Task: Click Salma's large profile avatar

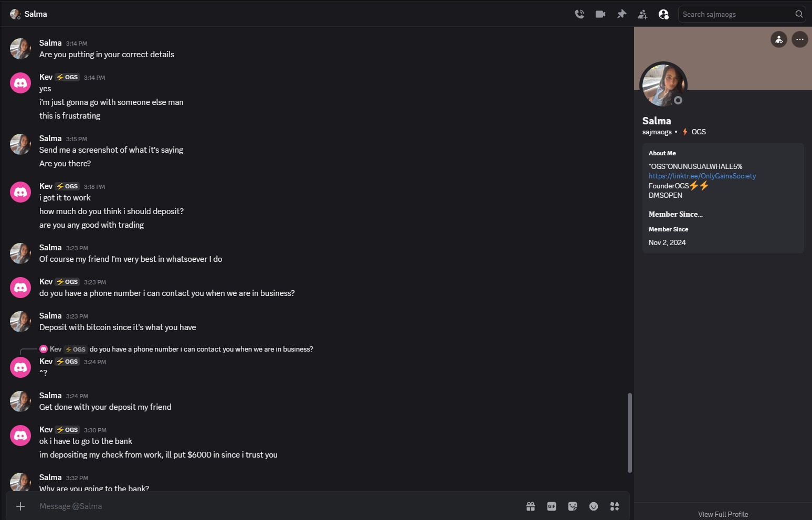Action: click(x=663, y=85)
